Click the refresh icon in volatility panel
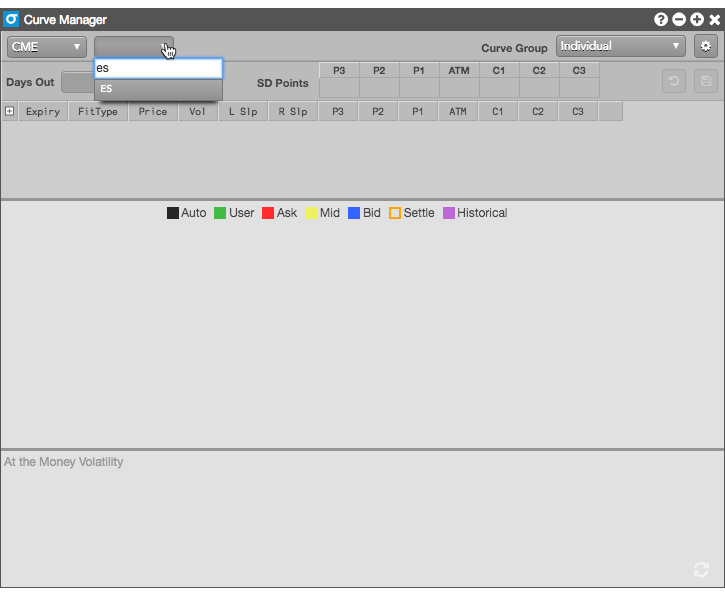The image size is (725, 596). [x=701, y=569]
